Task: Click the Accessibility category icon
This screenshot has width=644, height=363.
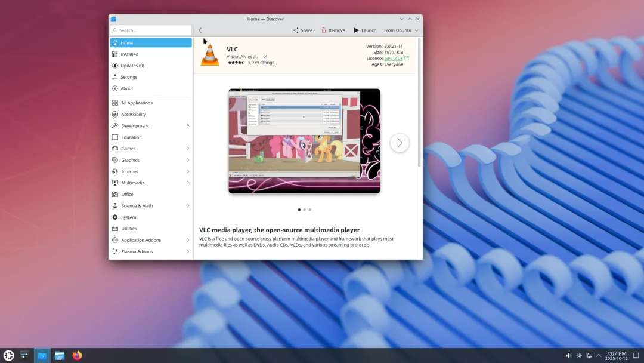Action: 115,114
